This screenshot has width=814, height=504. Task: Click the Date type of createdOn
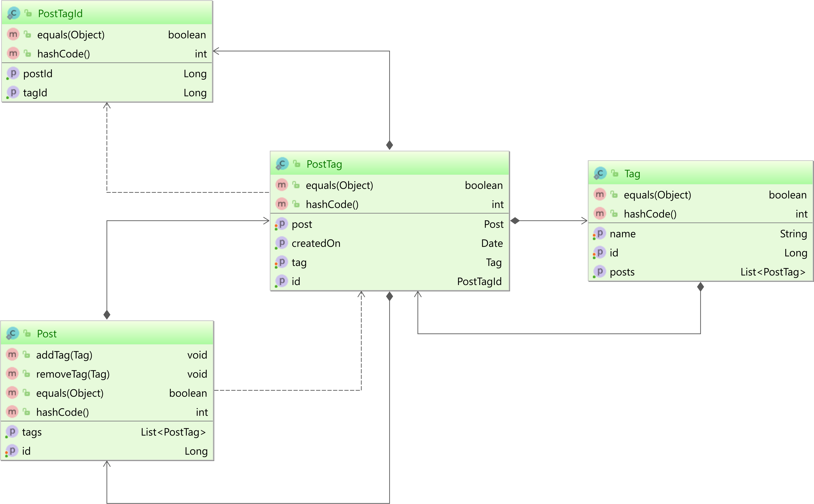point(492,243)
